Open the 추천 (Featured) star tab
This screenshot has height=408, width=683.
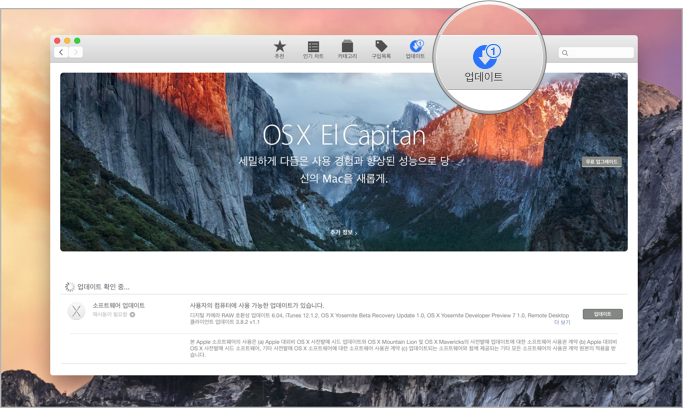[x=280, y=49]
